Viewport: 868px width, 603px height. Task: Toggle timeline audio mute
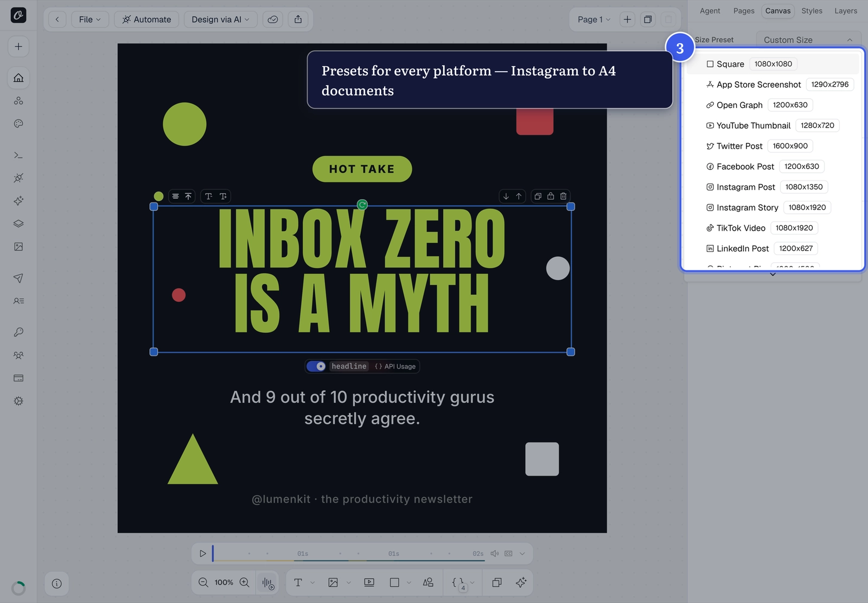(x=495, y=554)
